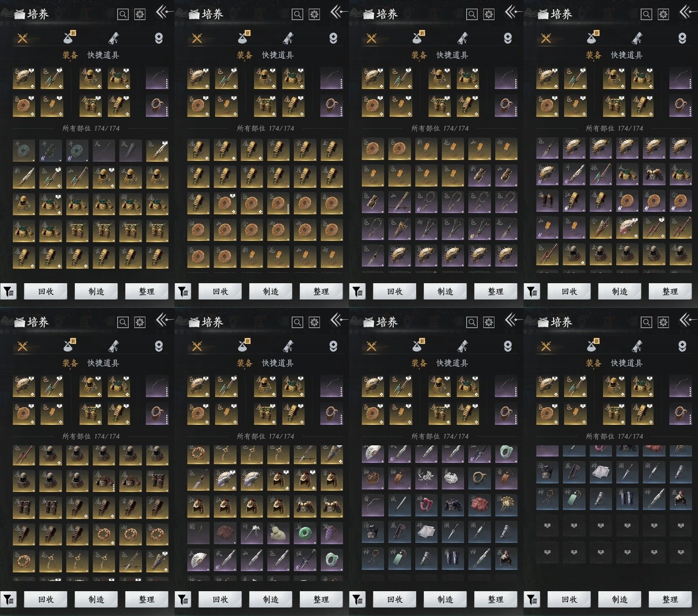Screen dimensions: 698x616
Task: Open character badge tab in bottom-left panel
Action: coord(159,346)
